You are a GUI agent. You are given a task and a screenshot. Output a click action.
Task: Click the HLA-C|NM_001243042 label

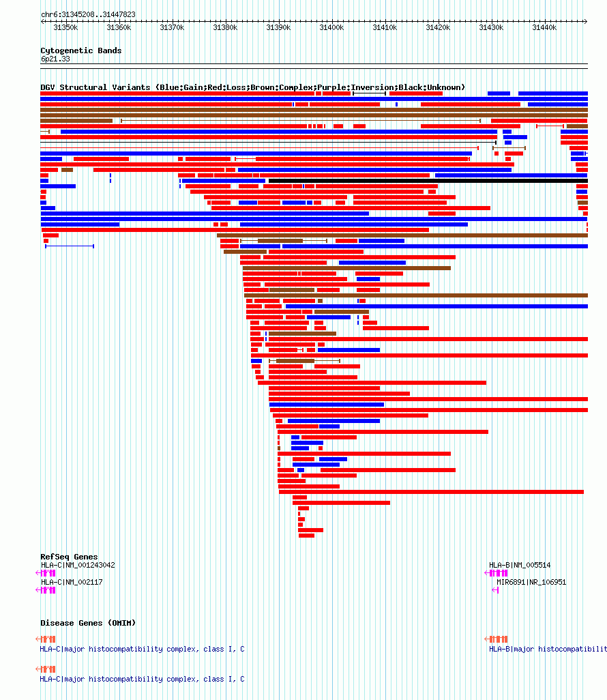(78, 565)
